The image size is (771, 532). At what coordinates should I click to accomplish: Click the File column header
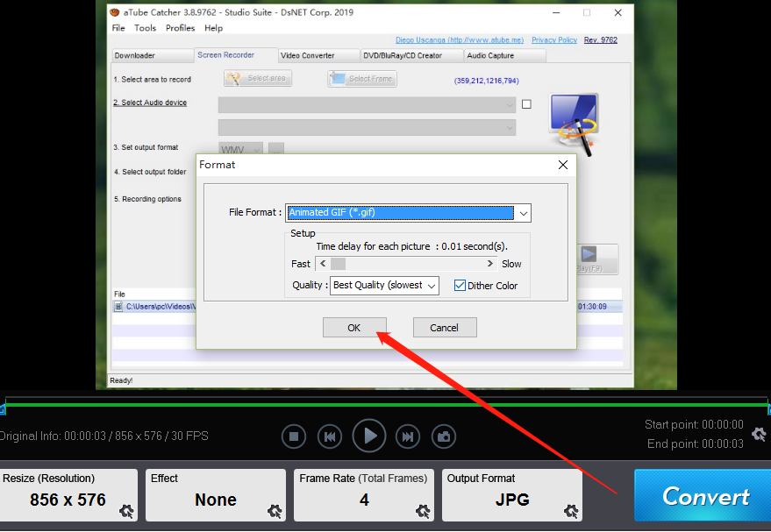(119, 294)
